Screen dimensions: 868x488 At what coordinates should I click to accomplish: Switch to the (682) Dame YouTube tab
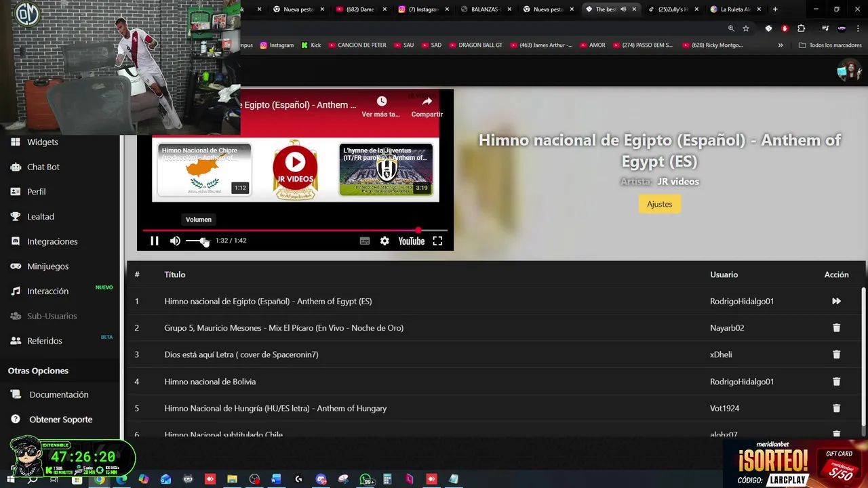(x=360, y=9)
